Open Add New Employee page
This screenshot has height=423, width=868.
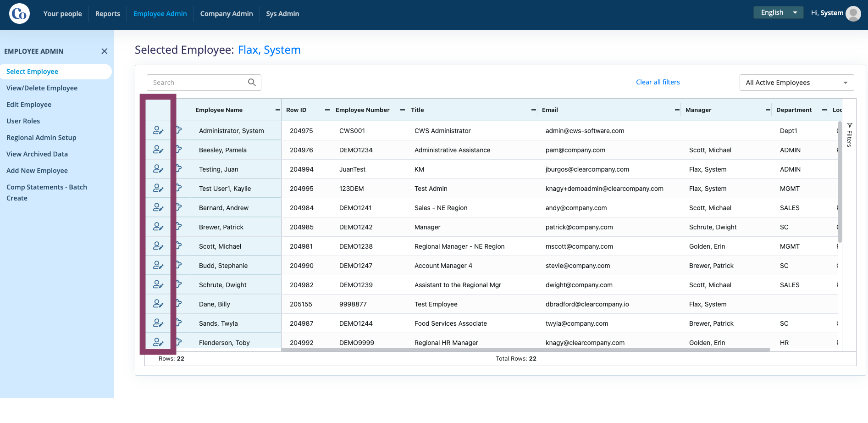(x=37, y=171)
